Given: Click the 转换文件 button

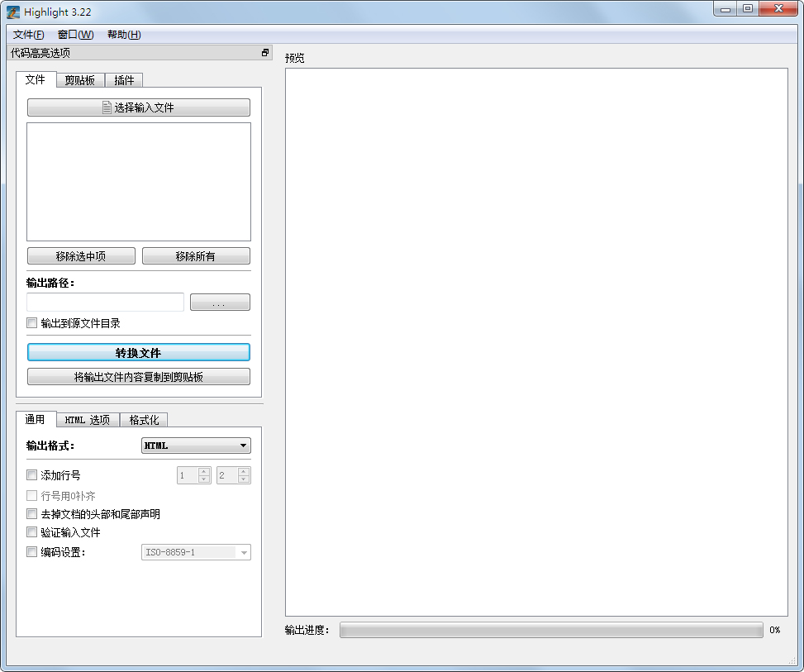Looking at the screenshot, I should 139,352.
